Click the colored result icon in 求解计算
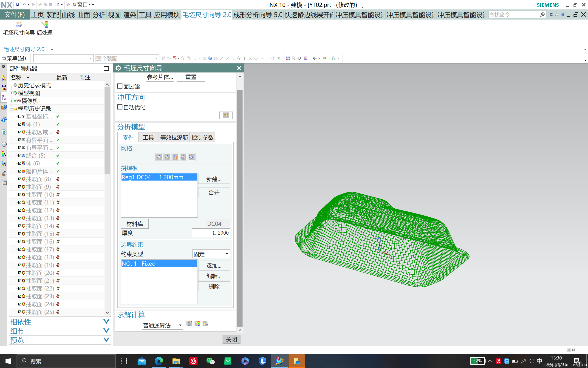588x368 pixels. tap(197, 323)
